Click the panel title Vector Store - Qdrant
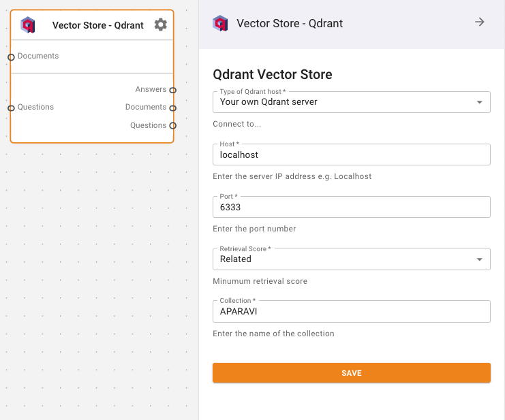Viewport: 505px width, 420px height. [290, 23]
